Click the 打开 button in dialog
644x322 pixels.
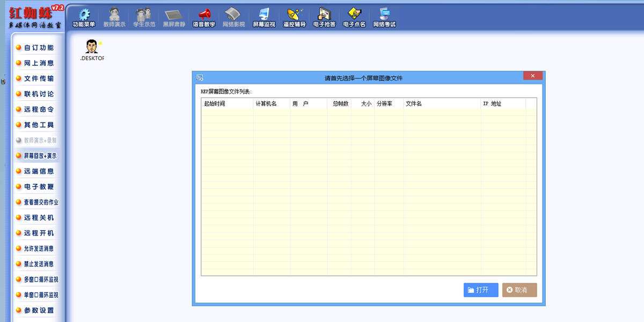(x=481, y=290)
